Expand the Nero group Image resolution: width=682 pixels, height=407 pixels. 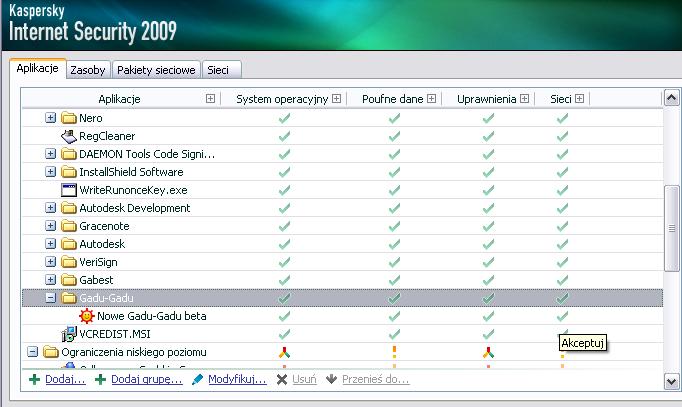[x=50, y=118]
